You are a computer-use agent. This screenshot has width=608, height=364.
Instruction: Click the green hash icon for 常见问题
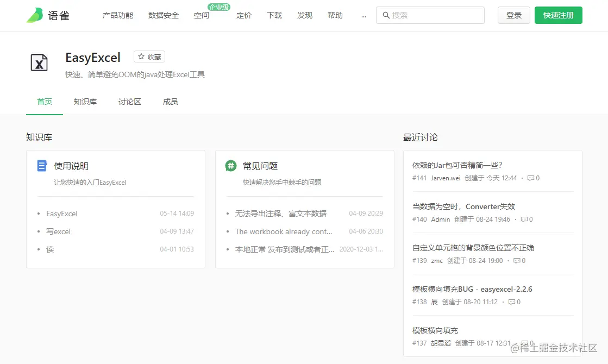[x=231, y=166]
